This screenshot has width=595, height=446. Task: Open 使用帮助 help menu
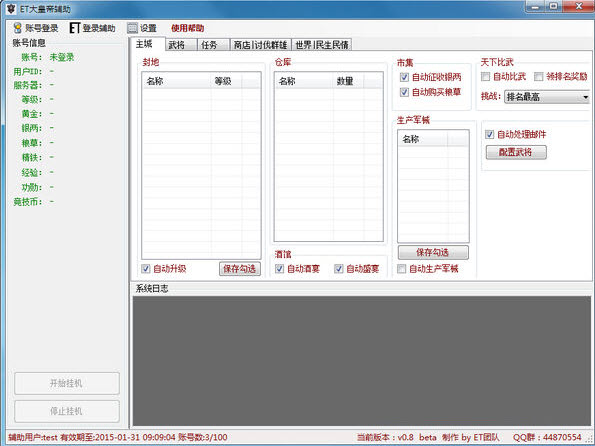coord(187,28)
